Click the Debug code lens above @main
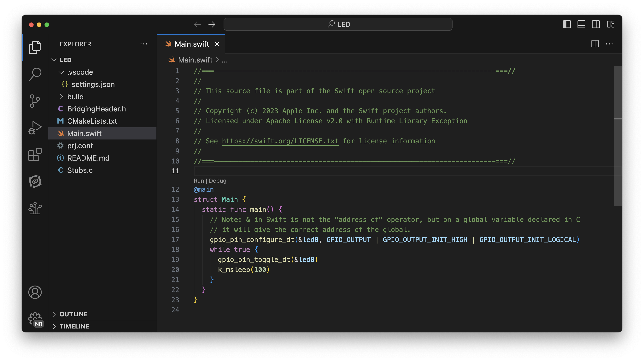The image size is (644, 361). [218, 181]
